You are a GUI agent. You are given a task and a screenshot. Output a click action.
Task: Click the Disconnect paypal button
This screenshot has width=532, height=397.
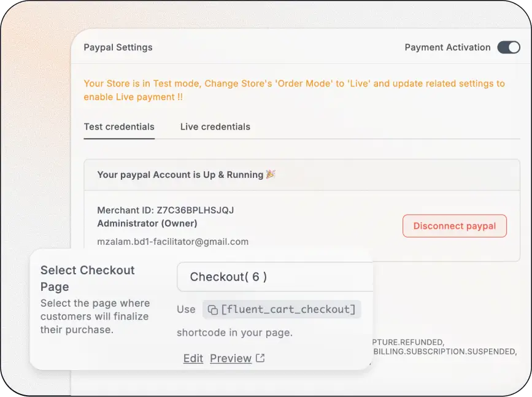click(455, 226)
